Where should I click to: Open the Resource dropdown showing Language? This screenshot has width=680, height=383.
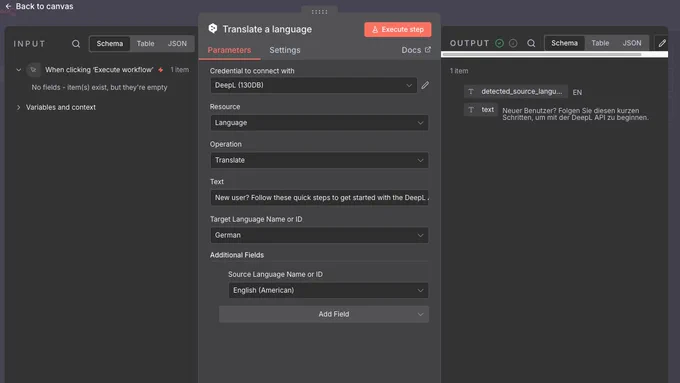tap(319, 123)
